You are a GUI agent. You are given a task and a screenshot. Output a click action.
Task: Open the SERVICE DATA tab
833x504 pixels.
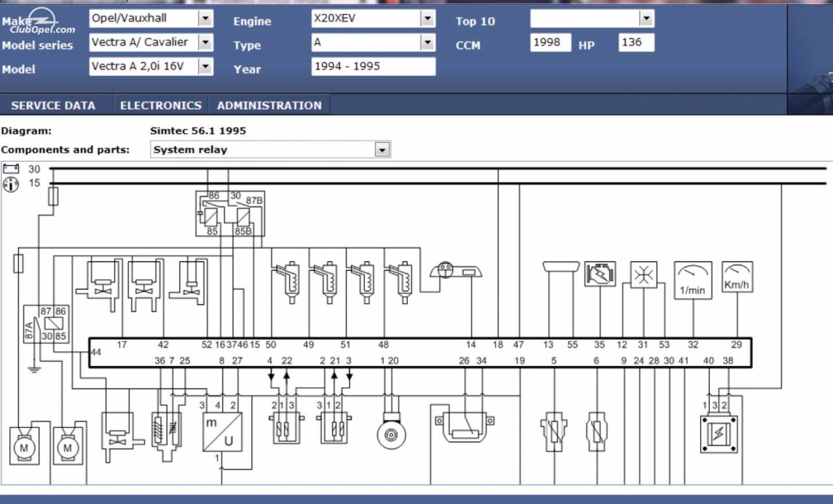(53, 105)
